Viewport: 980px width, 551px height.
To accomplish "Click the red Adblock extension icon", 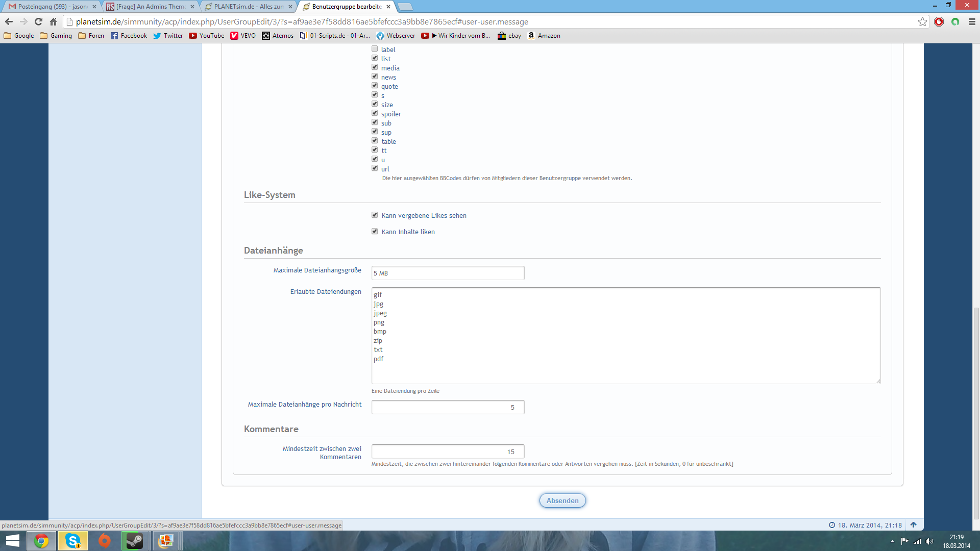I will (939, 21).
